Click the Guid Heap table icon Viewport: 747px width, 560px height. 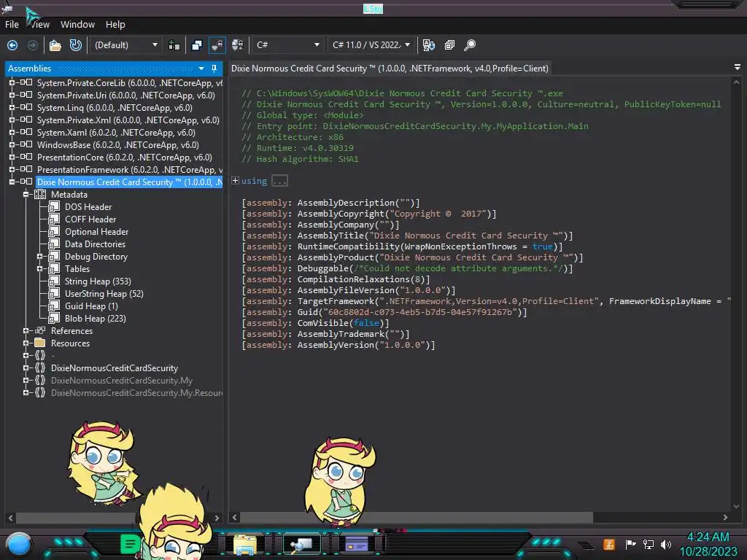[54, 306]
